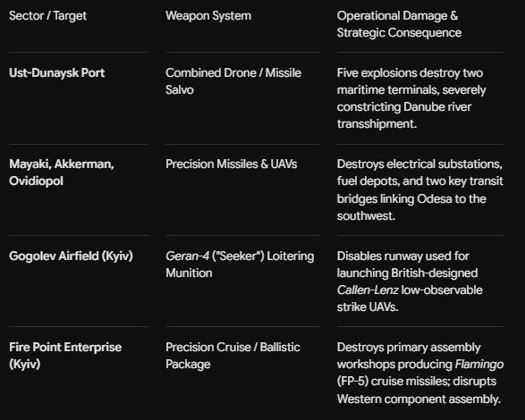Screen dimensions: 525x420
Task: Select the Mayaki, Akkerman, Ovidiopol cell
Action: (x=62, y=172)
